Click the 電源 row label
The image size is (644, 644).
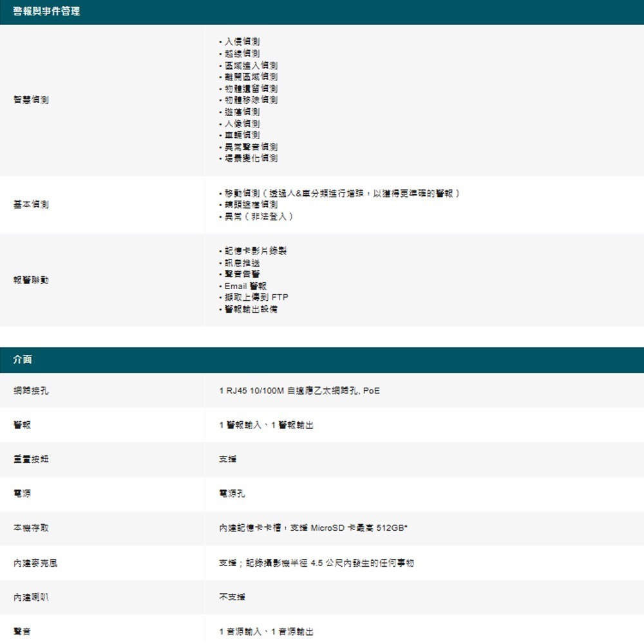click(x=22, y=494)
